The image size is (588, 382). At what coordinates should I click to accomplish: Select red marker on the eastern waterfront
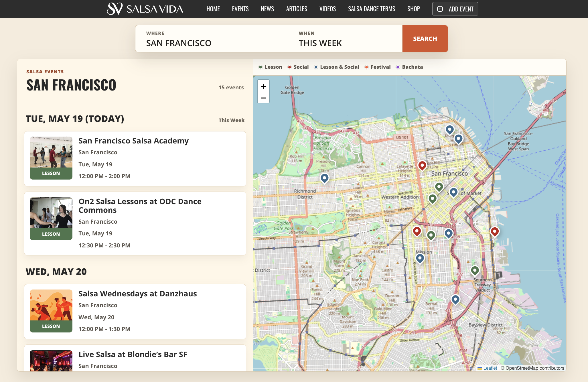(495, 232)
